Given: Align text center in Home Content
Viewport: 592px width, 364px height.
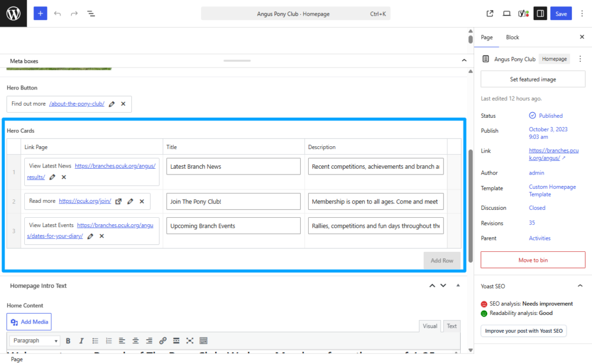Looking at the screenshot, I should pyautogui.click(x=135, y=341).
